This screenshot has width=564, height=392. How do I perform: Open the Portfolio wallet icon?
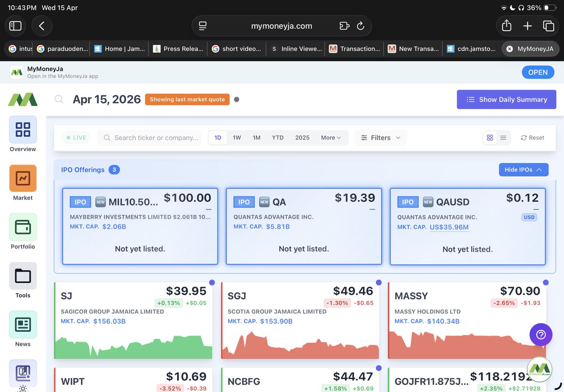[x=23, y=227]
